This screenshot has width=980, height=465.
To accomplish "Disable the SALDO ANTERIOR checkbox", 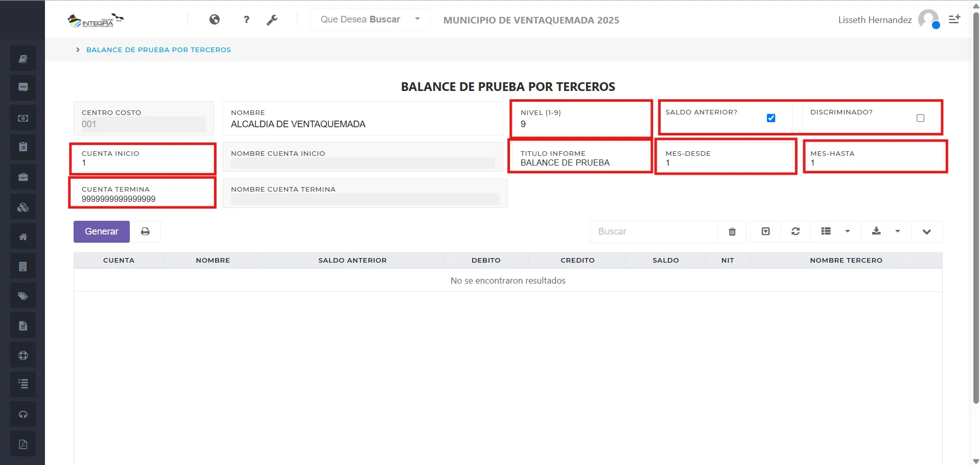I will (x=771, y=118).
